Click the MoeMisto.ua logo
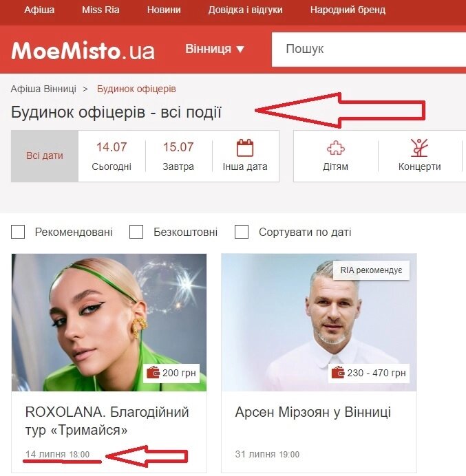The height and width of the screenshot is (476, 466). click(83, 50)
